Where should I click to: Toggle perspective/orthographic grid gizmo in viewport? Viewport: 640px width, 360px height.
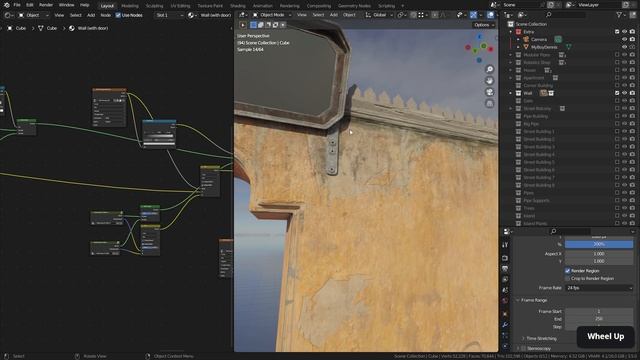pyautogui.click(x=489, y=104)
